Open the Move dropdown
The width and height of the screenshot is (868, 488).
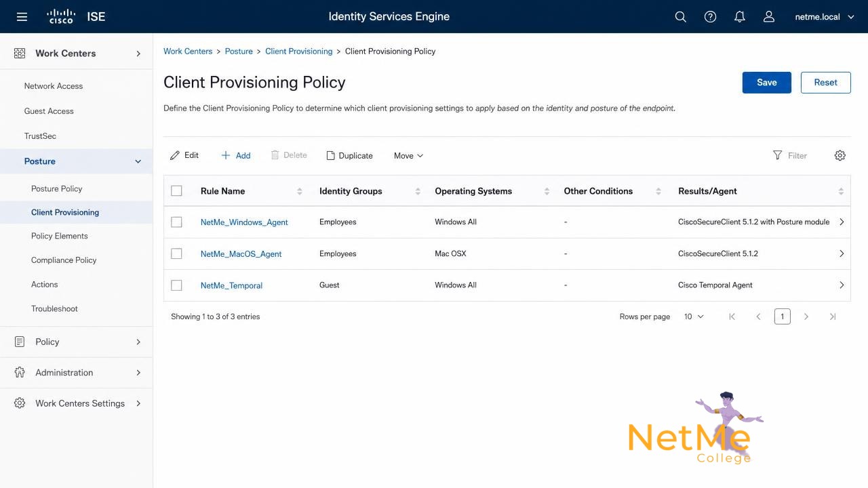coord(409,156)
